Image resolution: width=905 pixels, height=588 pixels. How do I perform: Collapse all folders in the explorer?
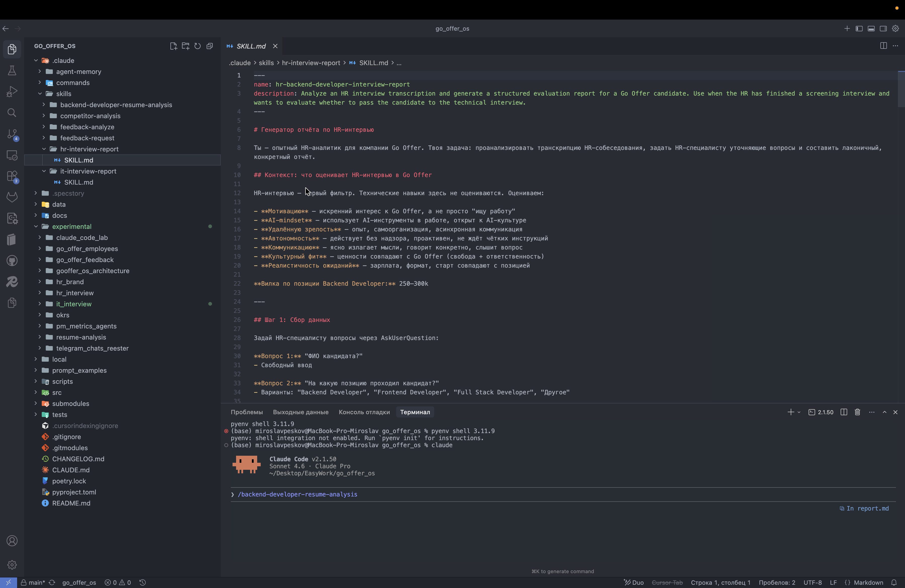pyautogui.click(x=209, y=46)
